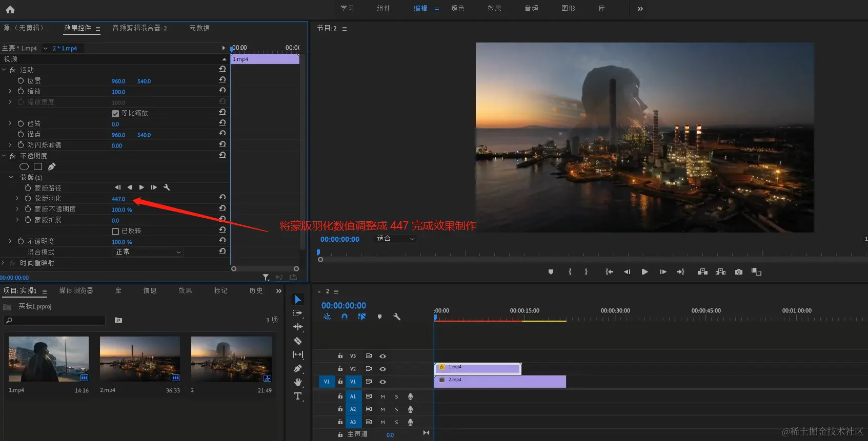The width and height of the screenshot is (868, 441).
Task: Open the 适合 zoom level dropdown
Action: [x=395, y=239]
